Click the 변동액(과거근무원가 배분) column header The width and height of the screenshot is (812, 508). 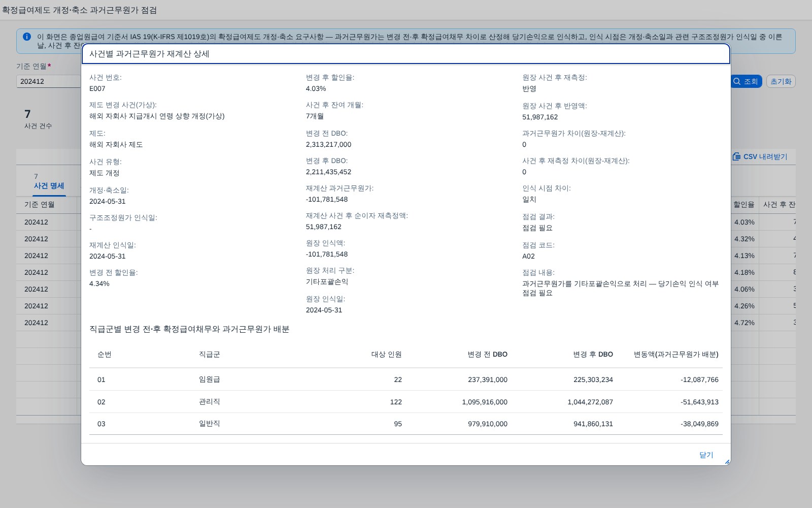pyautogui.click(x=676, y=354)
